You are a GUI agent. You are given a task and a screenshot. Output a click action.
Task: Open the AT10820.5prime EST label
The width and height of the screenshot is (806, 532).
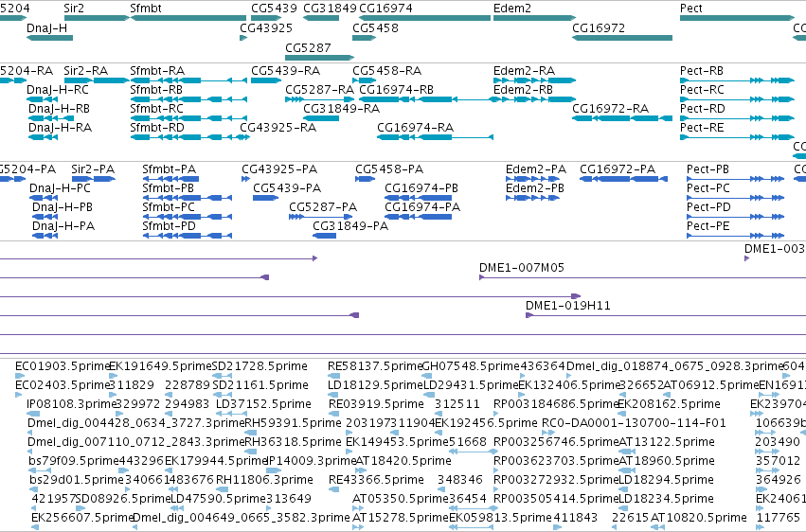(699, 518)
